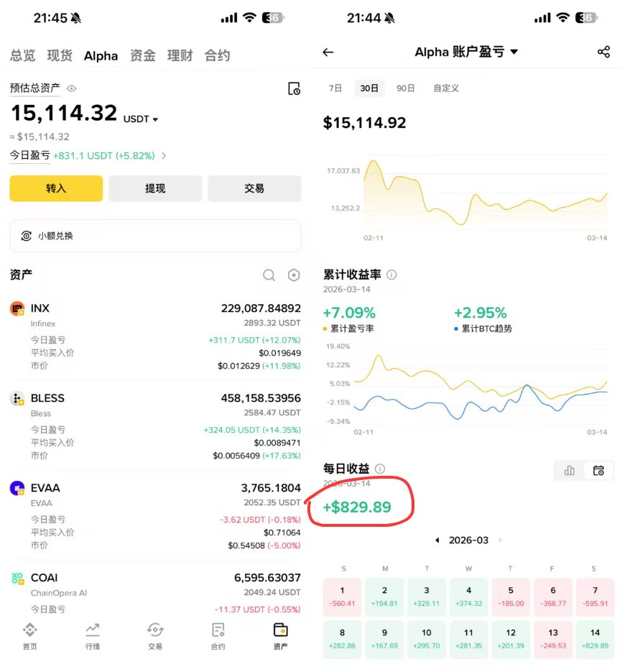
Task: Open the COAI token logo
Action: tap(17, 578)
